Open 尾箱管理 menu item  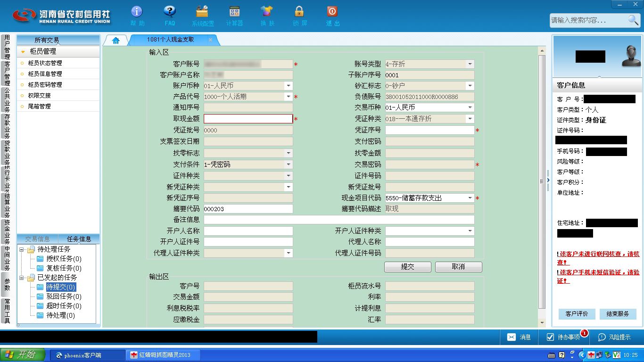coord(58,106)
